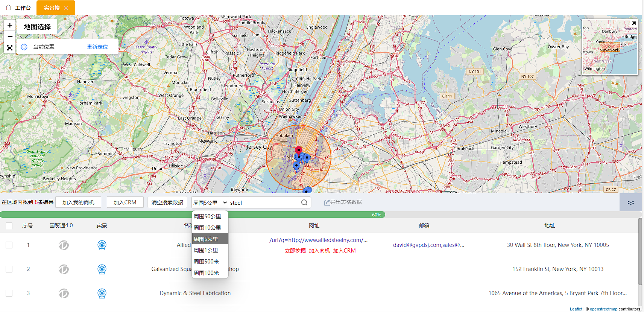Click the current location target icon

tap(24, 47)
